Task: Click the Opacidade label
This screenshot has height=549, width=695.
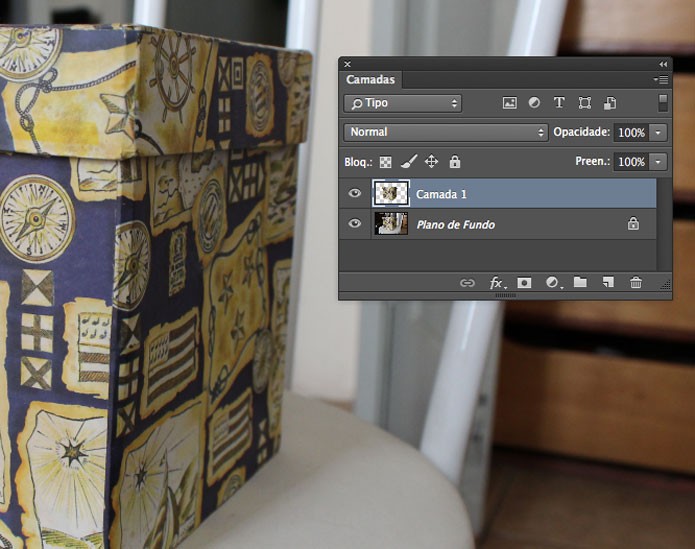Action: pos(582,132)
